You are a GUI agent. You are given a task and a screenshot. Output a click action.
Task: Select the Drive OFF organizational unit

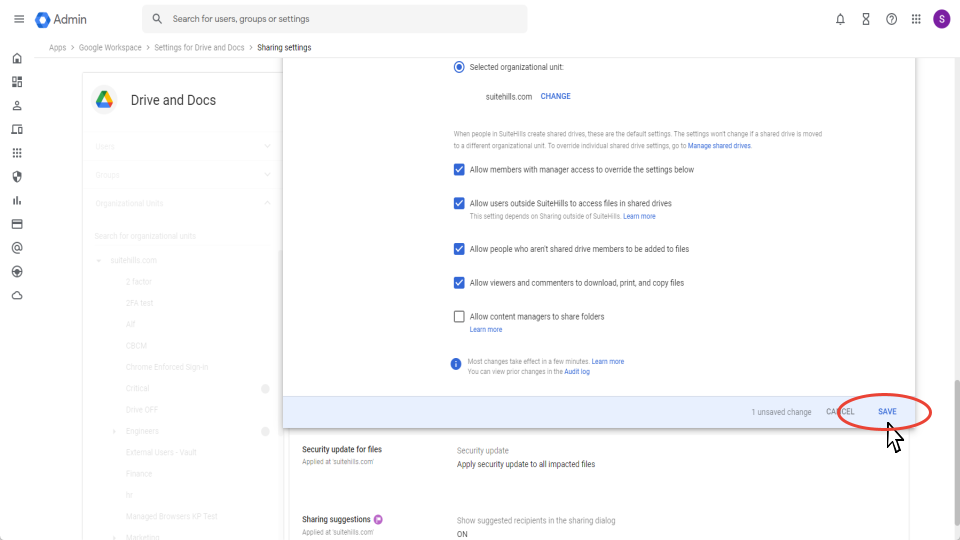point(141,410)
